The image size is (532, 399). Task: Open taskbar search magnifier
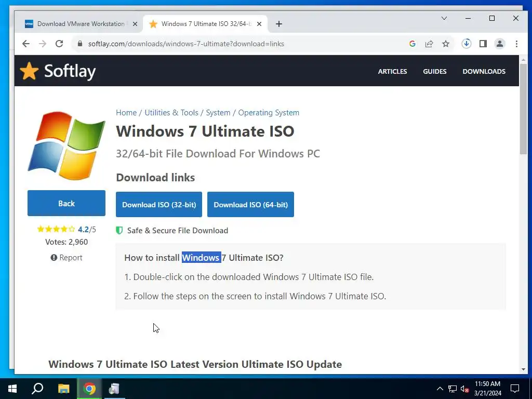click(37, 389)
